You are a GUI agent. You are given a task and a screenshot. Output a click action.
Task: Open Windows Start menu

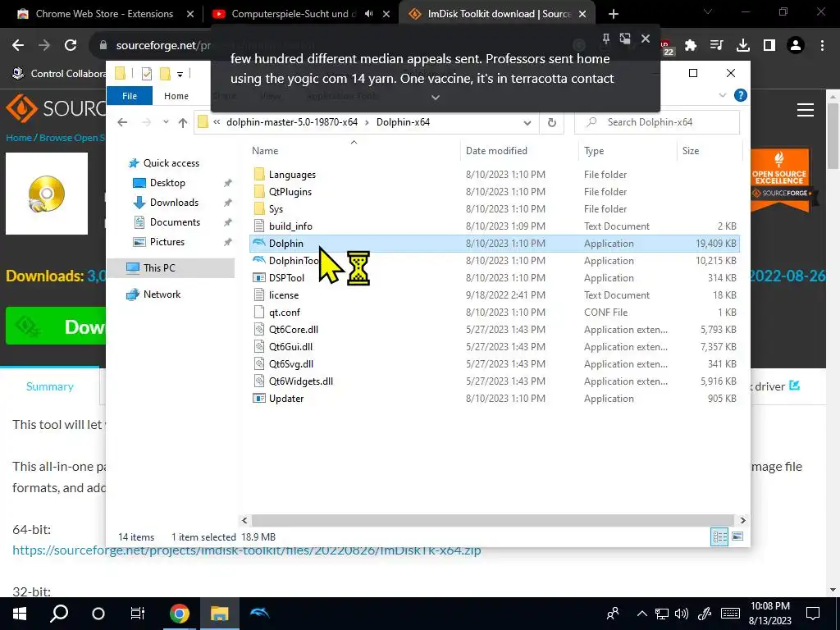[20, 614]
